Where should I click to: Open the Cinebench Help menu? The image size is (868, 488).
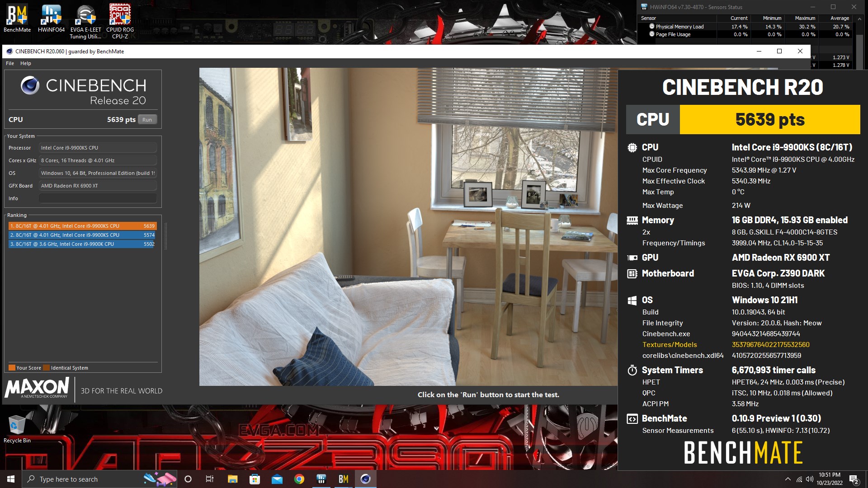[x=26, y=63]
